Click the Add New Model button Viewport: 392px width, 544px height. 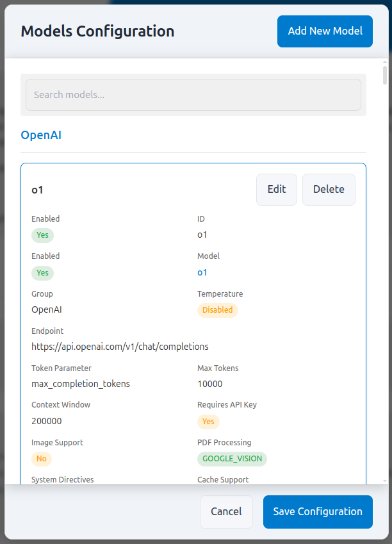point(325,31)
